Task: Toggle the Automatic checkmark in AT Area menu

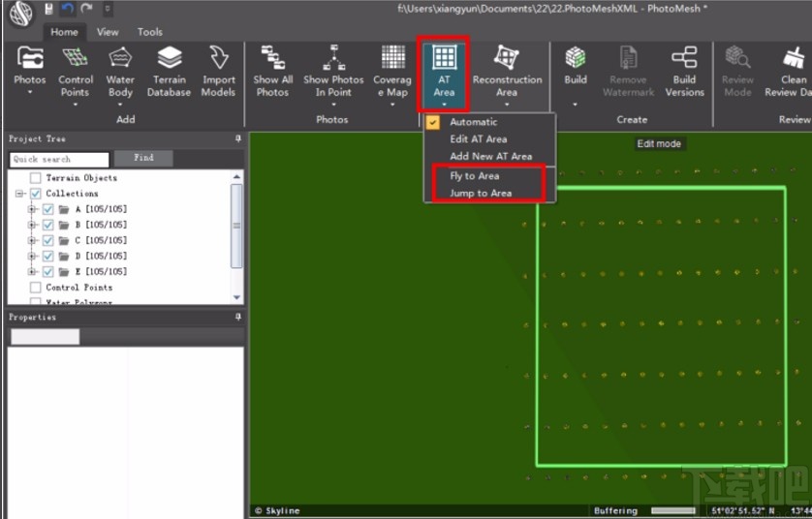Action: coord(432,122)
